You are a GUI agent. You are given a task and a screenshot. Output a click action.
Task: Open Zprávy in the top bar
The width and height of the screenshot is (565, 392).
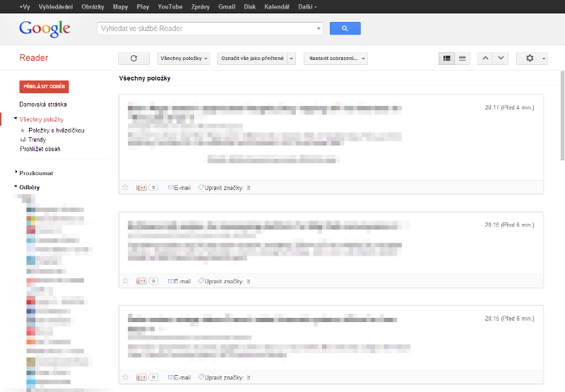(x=201, y=7)
